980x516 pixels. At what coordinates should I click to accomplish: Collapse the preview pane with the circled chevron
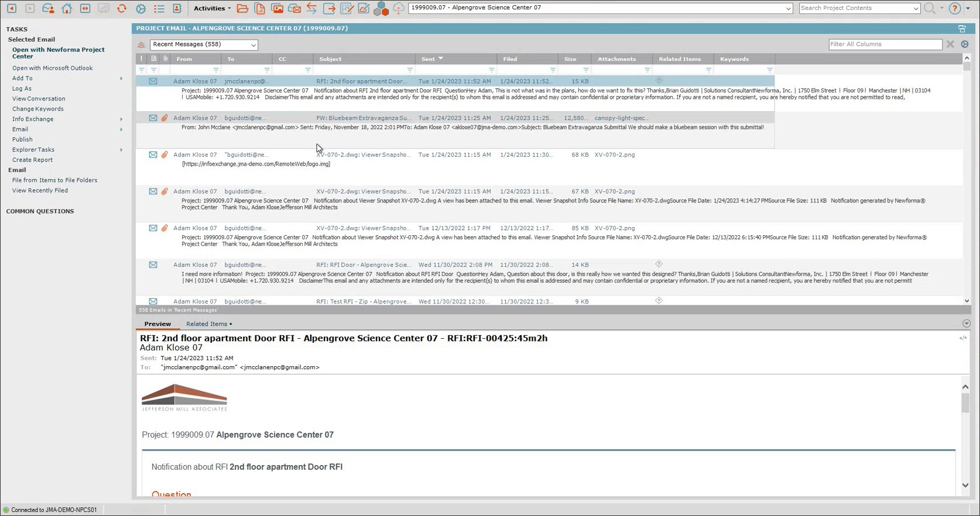966,324
